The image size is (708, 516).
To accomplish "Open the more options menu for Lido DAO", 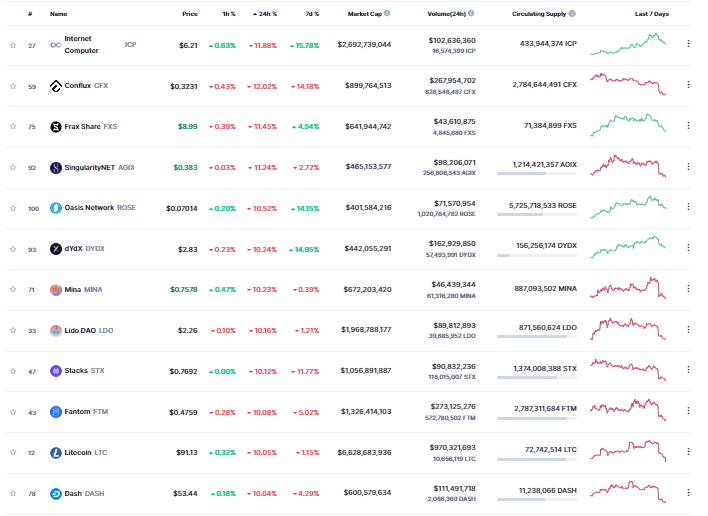I will point(688,330).
